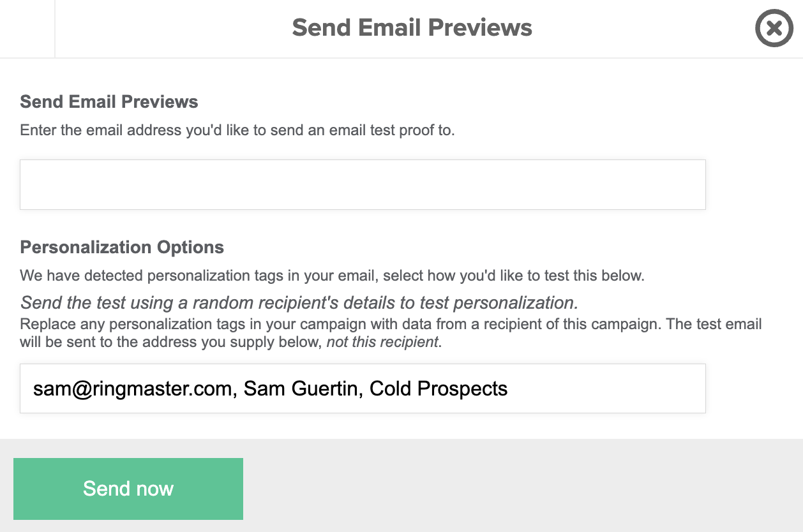Close the Send Email Previews dialog
This screenshot has height=532, width=803.
pyautogui.click(x=774, y=29)
